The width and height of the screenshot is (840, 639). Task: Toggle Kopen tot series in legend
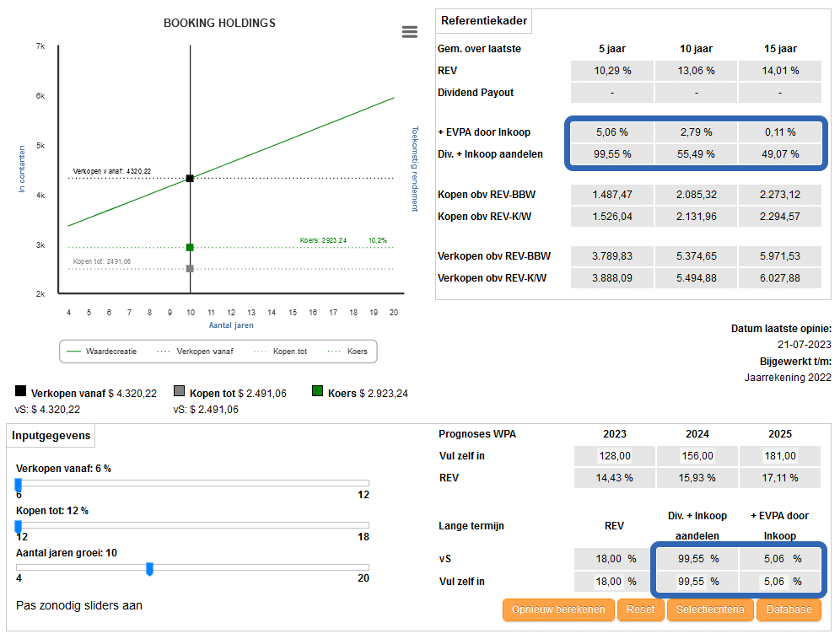coord(280,352)
